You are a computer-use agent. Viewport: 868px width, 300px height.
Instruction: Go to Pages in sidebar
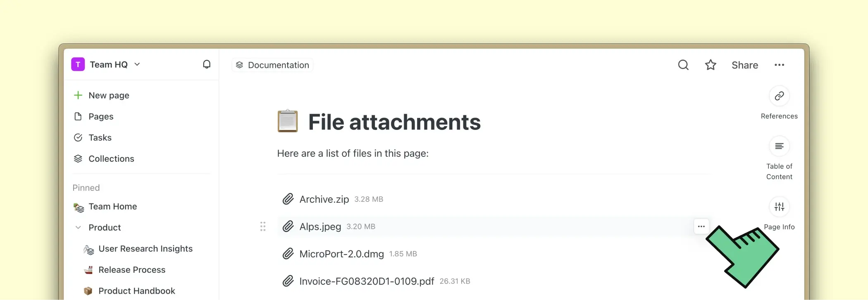coord(101,117)
